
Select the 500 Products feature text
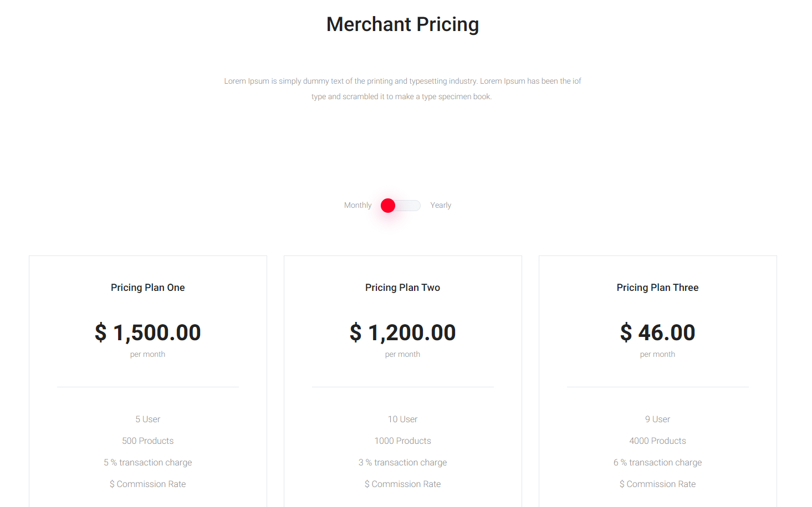(x=147, y=441)
